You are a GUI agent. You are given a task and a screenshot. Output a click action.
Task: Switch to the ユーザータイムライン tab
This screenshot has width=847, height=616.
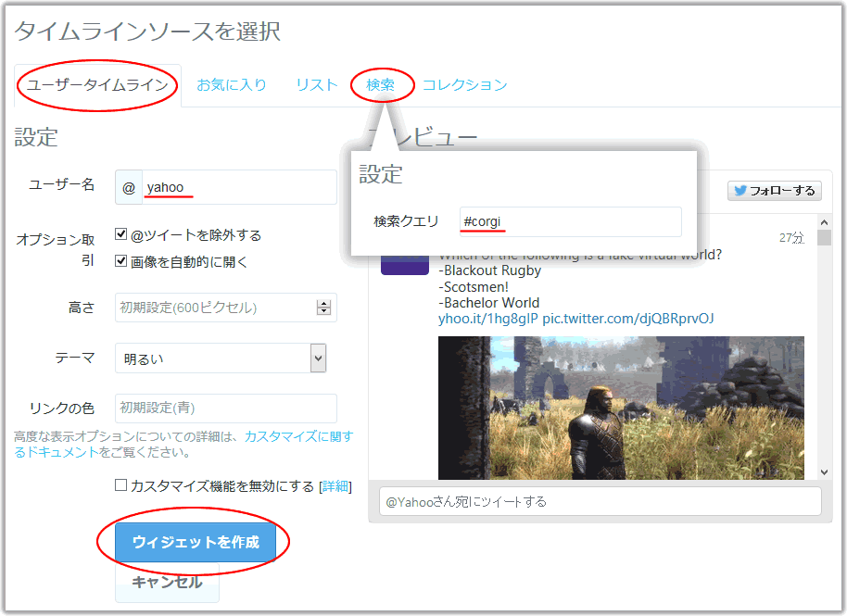pyautogui.click(x=97, y=85)
